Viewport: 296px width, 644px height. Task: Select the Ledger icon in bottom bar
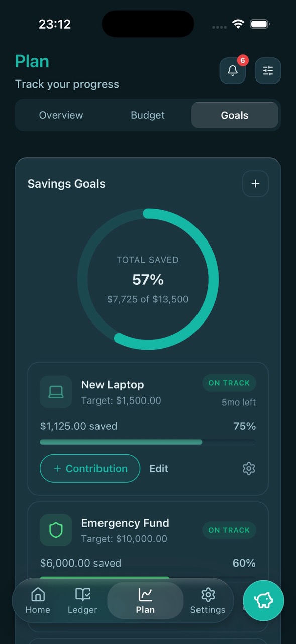[82, 600]
